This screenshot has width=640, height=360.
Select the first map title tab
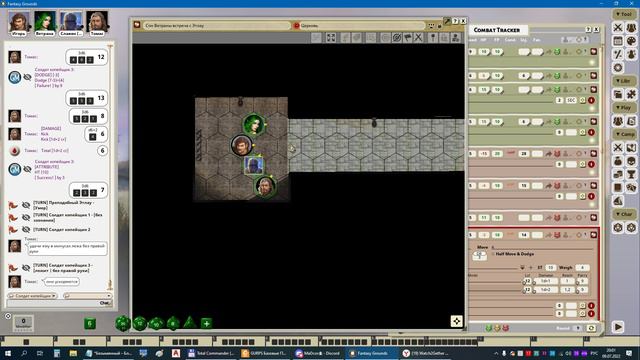[x=216, y=26]
